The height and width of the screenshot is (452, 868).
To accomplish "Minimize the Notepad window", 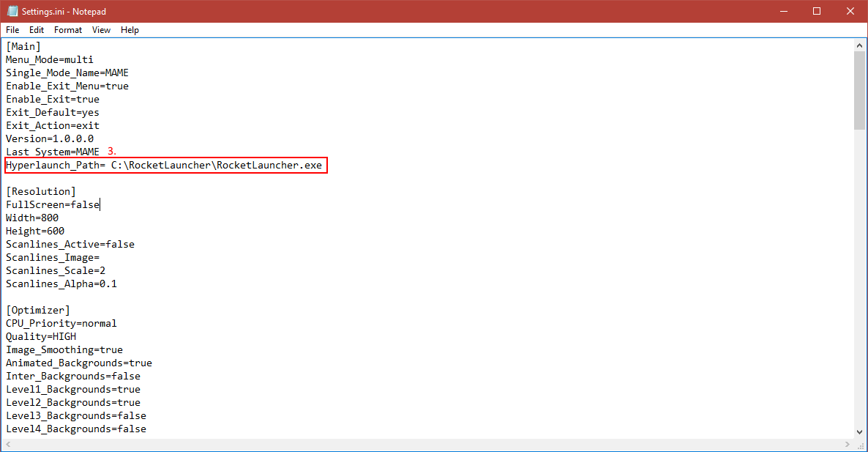I will click(783, 11).
